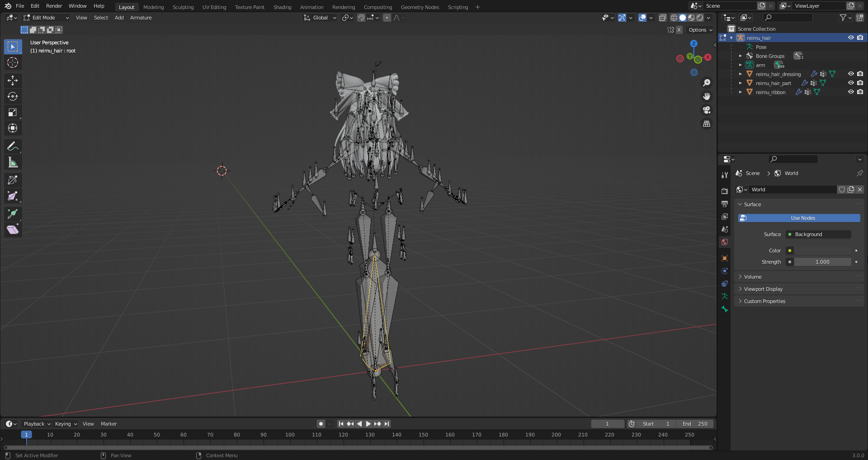868x460 pixels.
Task: Open the Armature data properties tab
Action: coord(725,296)
